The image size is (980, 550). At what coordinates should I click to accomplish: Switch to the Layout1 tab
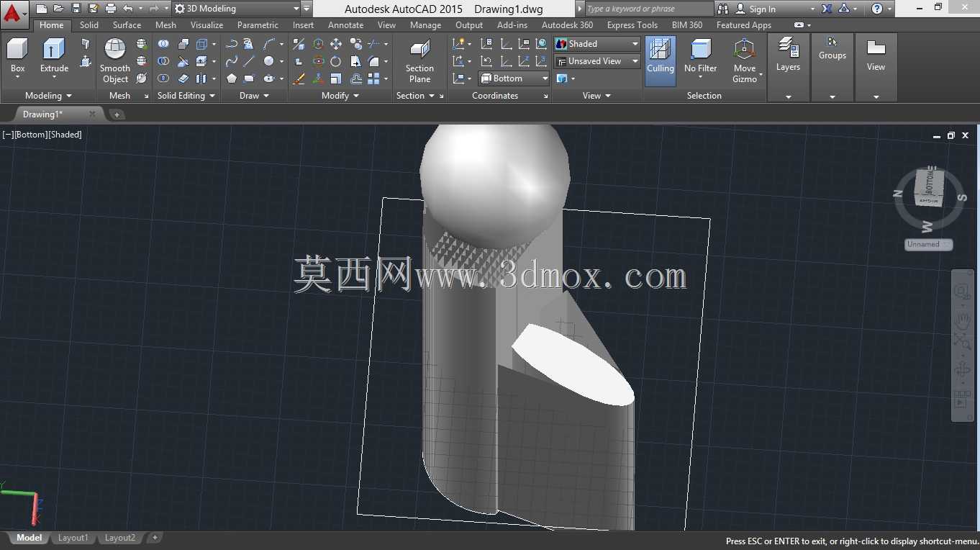tap(73, 538)
